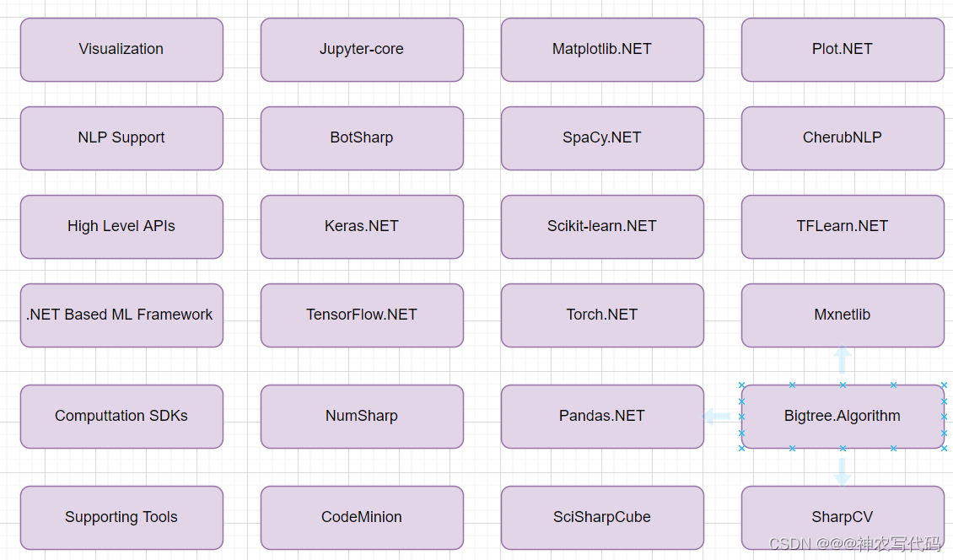Select the High Level APIs box
Image resolution: width=953 pixels, height=560 pixels.
tap(121, 227)
